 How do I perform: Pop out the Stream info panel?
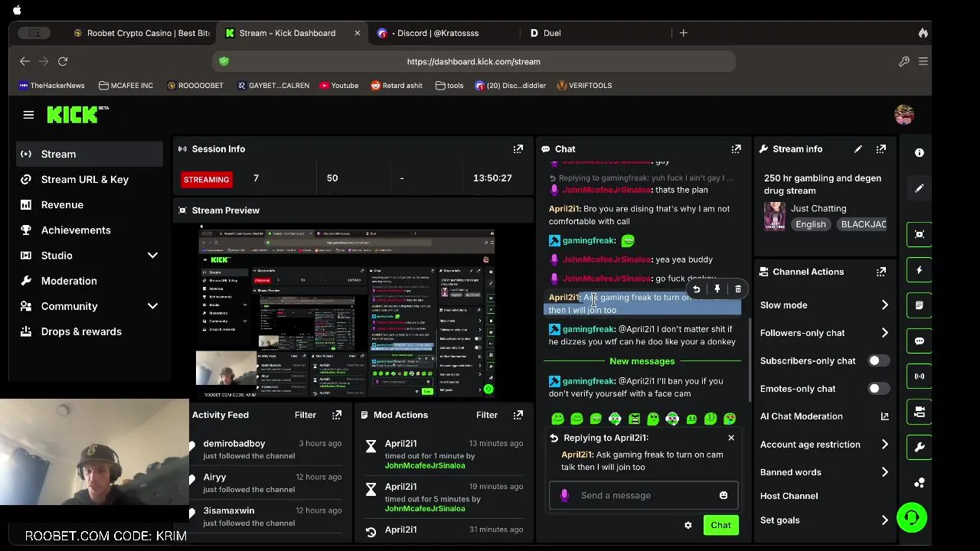pyautogui.click(x=881, y=148)
